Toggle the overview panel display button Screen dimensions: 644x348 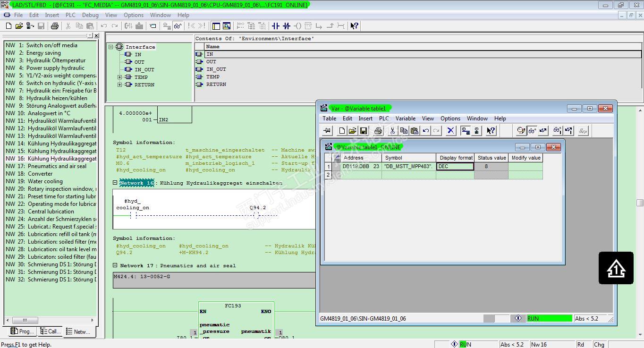[x=216, y=26]
